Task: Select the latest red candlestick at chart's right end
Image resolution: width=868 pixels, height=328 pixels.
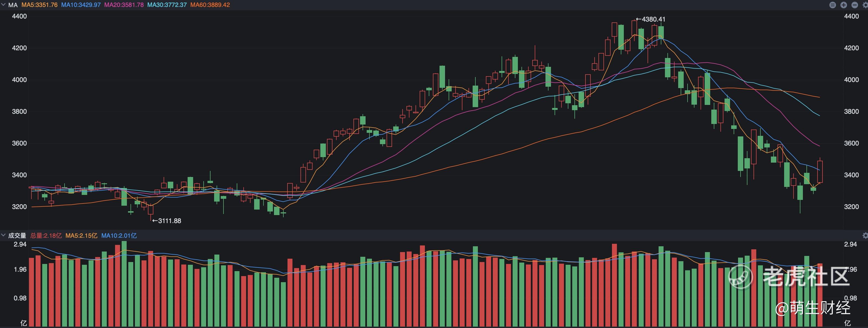Action: pos(820,171)
